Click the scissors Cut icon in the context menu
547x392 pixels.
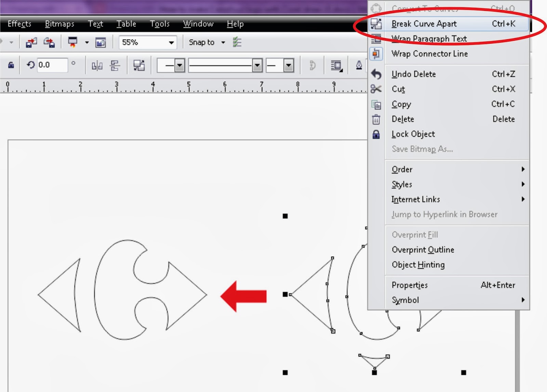click(x=376, y=89)
